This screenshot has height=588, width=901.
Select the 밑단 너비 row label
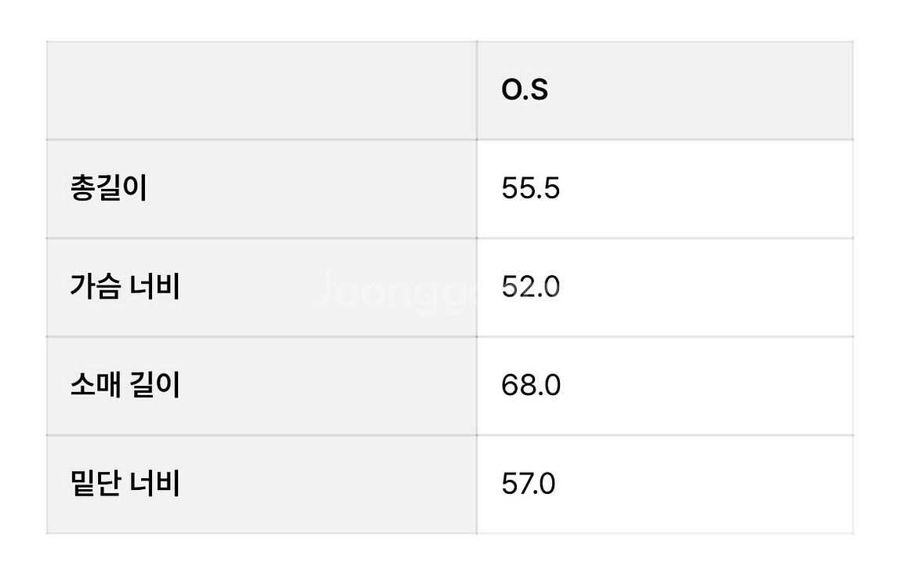pyautogui.click(x=125, y=483)
